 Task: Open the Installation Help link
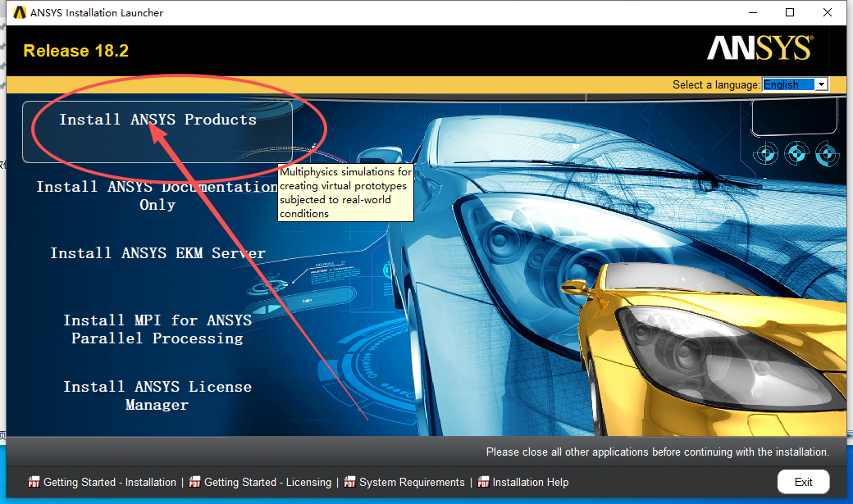pyautogui.click(x=530, y=482)
